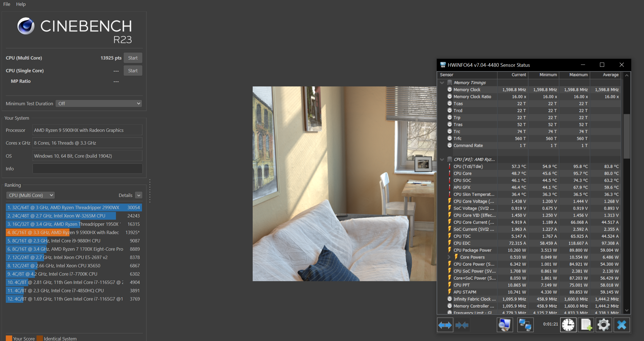This screenshot has width=644, height=341.
Task: Collapse the CPU [#0] AMD Ryzen sensor group
Action: 442,159
